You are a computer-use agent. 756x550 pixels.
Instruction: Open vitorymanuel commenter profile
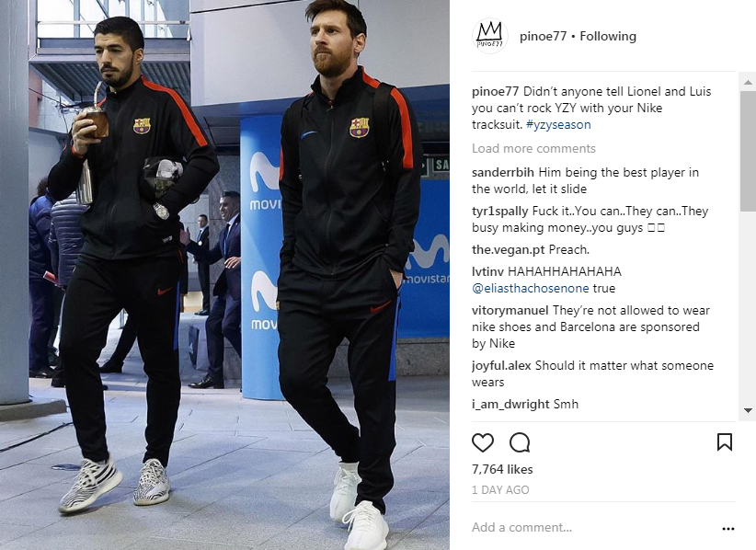(x=510, y=311)
